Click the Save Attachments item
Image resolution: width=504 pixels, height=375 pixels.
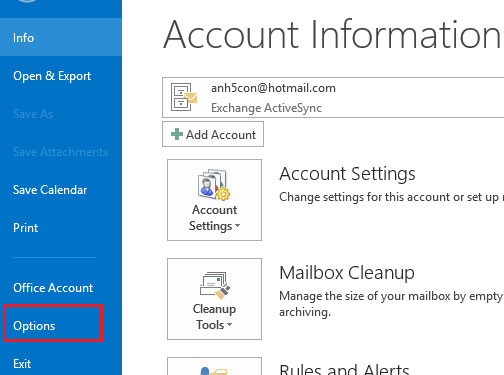click(x=61, y=152)
